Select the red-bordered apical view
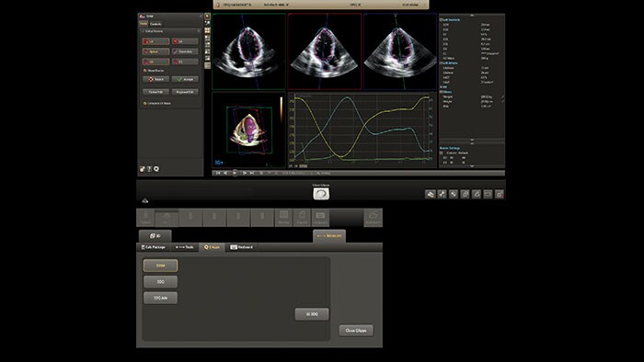The width and height of the screenshot is (644, 362). (x=325, y=51)
